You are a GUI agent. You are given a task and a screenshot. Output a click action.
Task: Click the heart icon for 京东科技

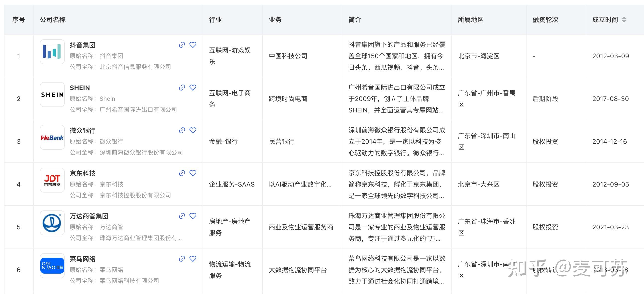(x=193, y=173)
